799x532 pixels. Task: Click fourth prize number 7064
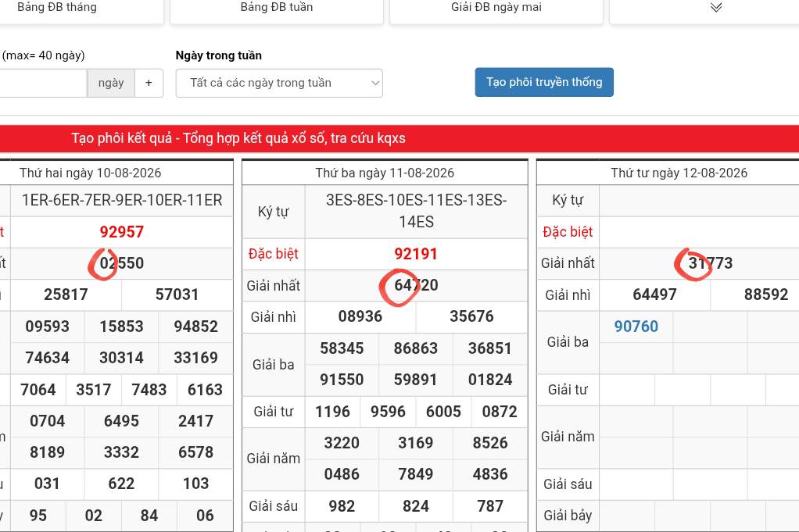pyautogui.click(x=38, y=390)
